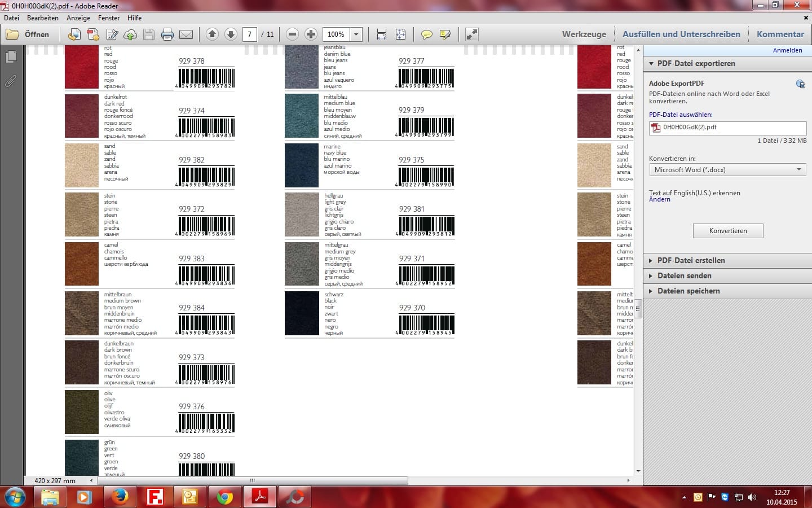Screen dimensions: 812x508
Task: Click the create PDF online icon
Action: (x=74, y=34)
